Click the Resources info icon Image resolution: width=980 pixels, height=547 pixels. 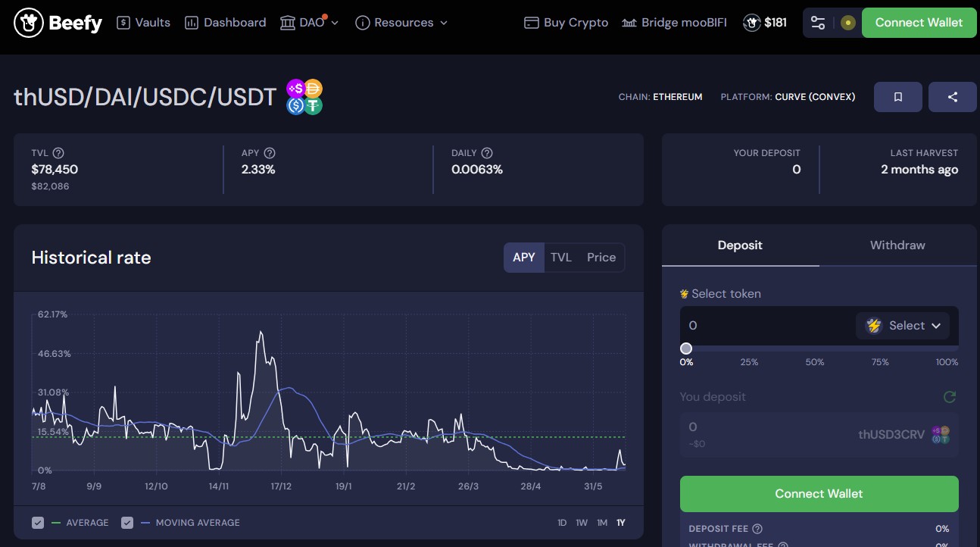362,23
